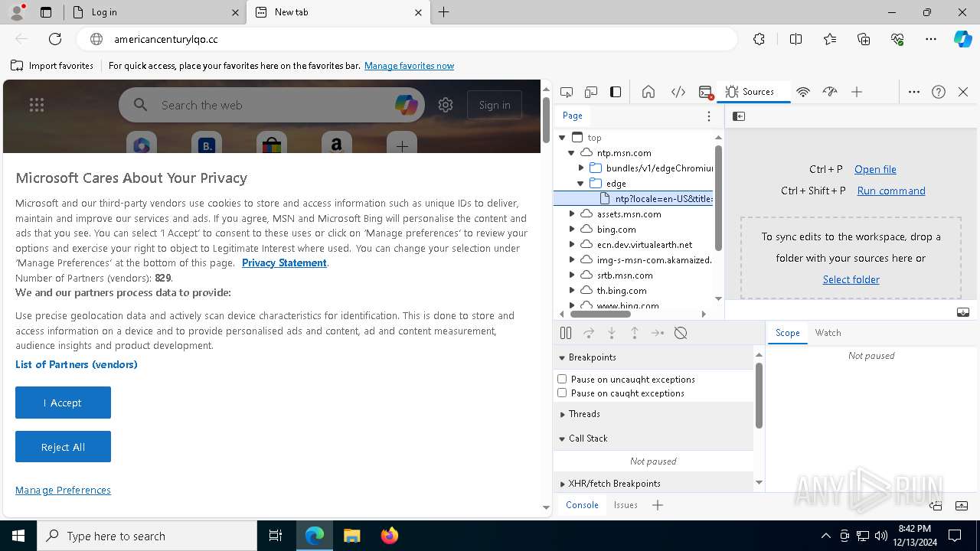
Task: Open List of Partners (vendors) link
Action: [x=77, y=364]
